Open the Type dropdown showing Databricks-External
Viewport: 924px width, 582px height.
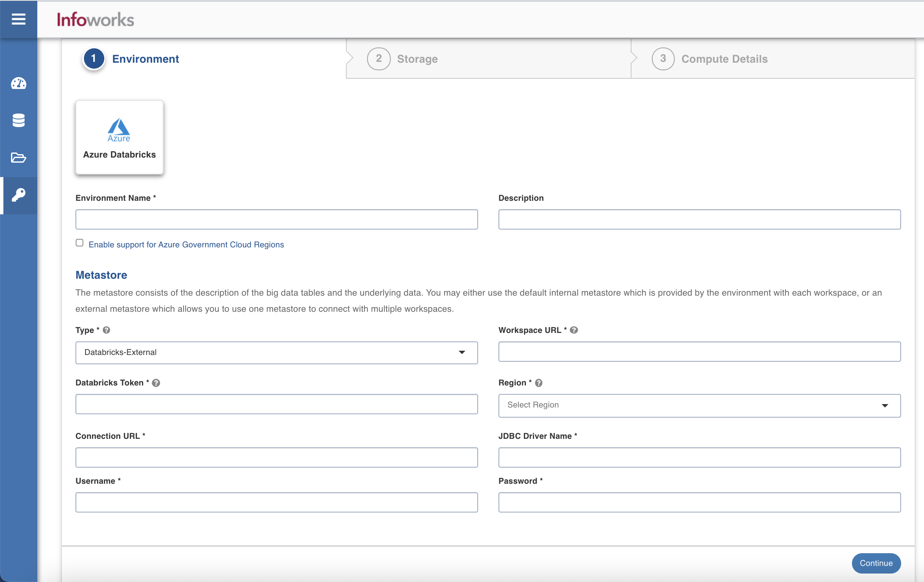coord(276,352)
